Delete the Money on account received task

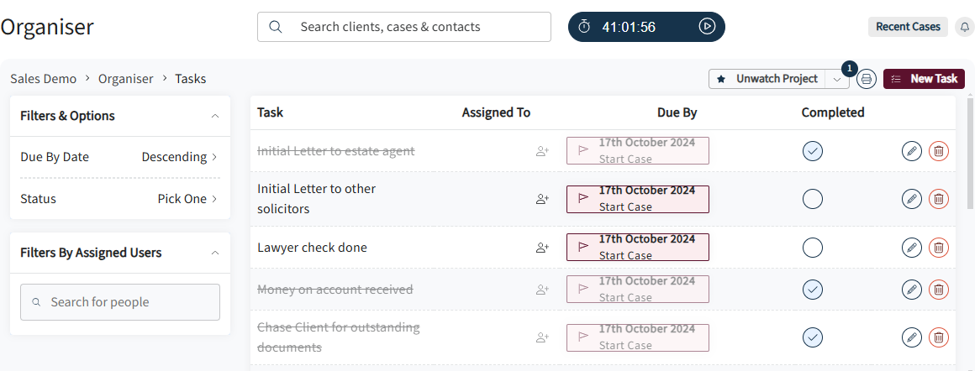[938, 290]
